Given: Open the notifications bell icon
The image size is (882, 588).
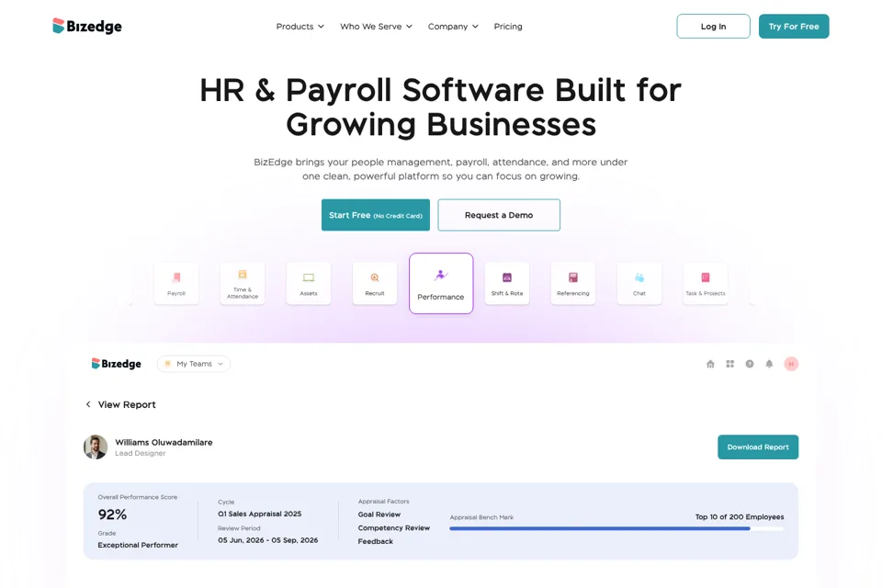Looking at the screenshot, I should tap(770, 364).
